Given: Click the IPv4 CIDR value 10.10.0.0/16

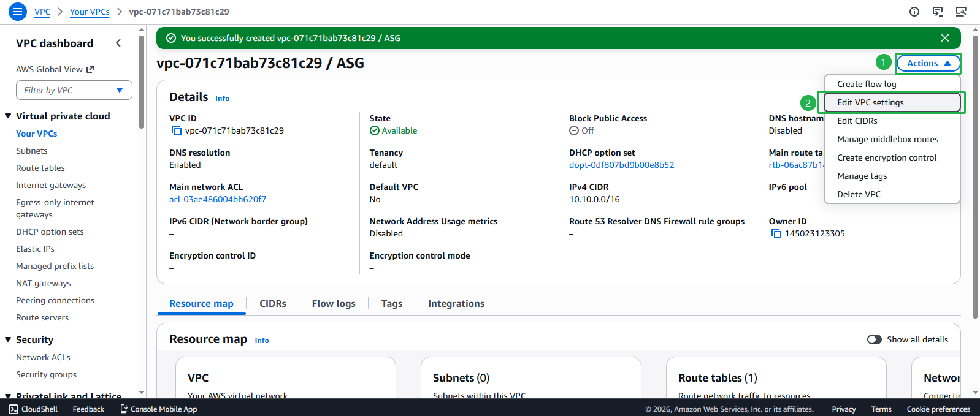Looking at the screenshot, I should [x=594, y=199].
